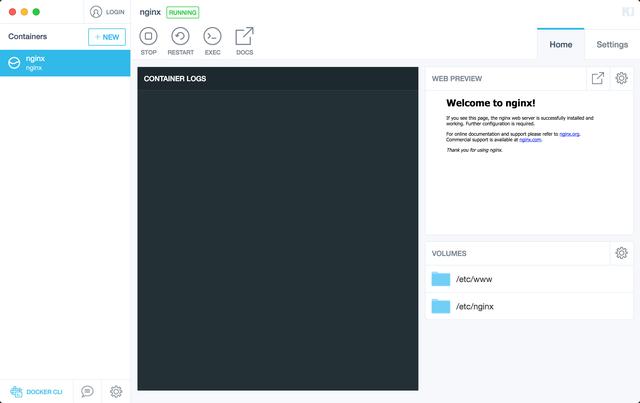Switch to the Home tab

tap(560, 45)
